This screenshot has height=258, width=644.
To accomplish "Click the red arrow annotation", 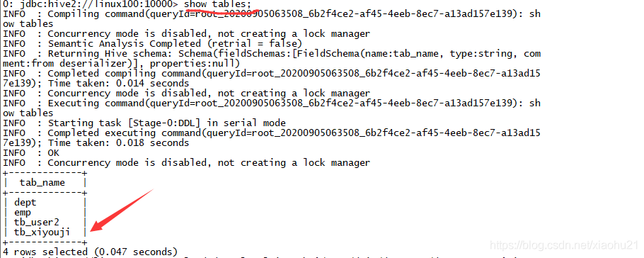I will pyautogui.click(x=122, y=210).
